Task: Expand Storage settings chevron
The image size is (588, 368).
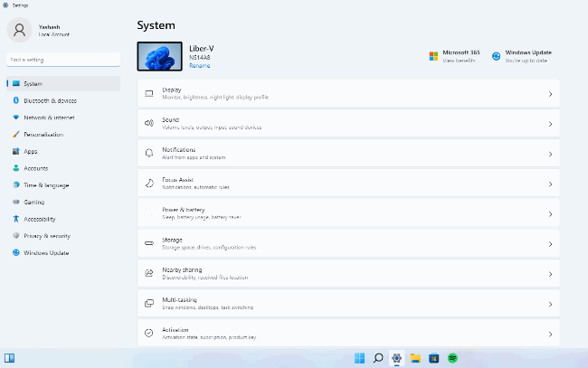Action: (550, 244)
